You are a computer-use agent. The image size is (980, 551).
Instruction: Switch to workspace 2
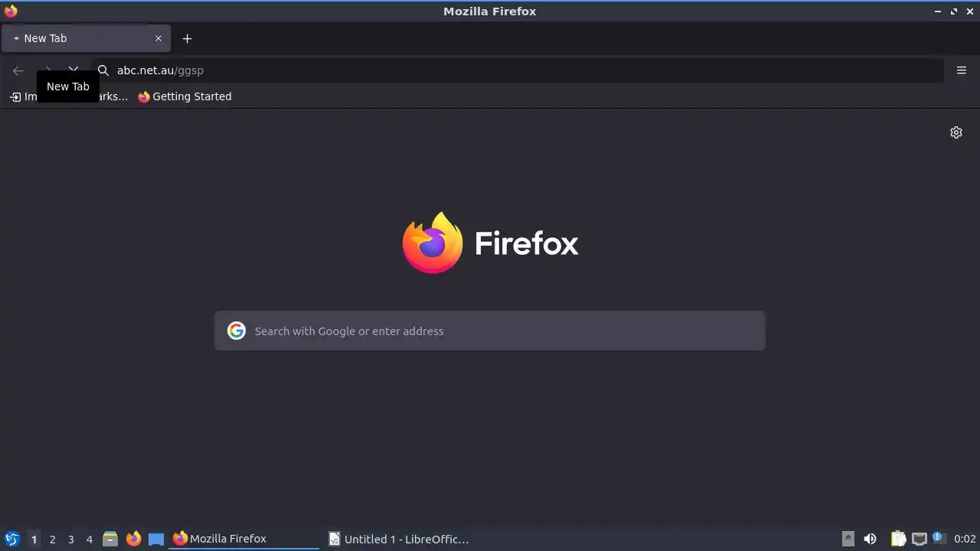coord(52,540)
